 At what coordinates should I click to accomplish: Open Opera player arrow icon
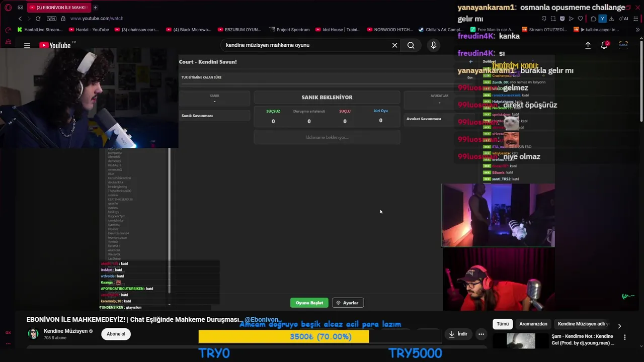tap(571, 19)
